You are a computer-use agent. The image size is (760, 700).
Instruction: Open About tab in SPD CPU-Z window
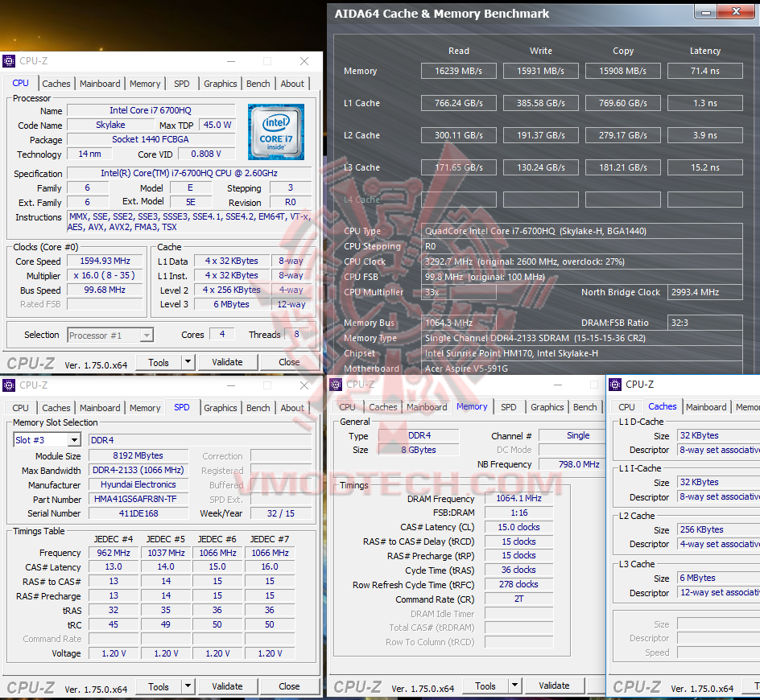pyautogui.click(x=292, y=408)
